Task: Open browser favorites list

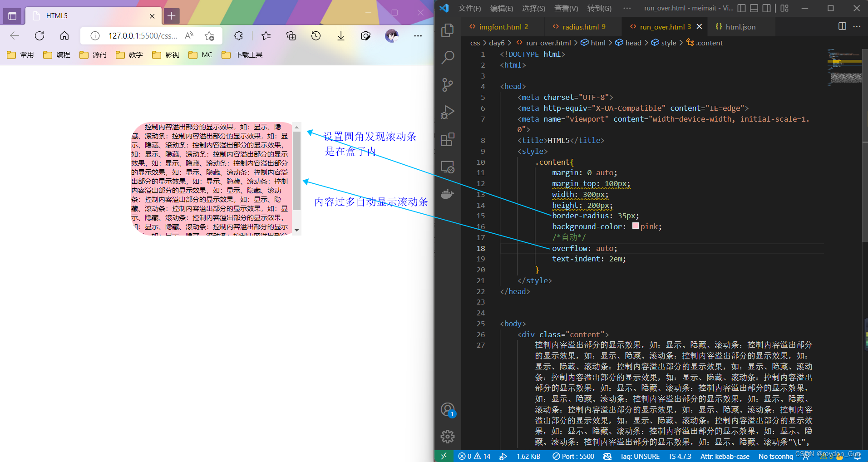Action: point(266,36)
